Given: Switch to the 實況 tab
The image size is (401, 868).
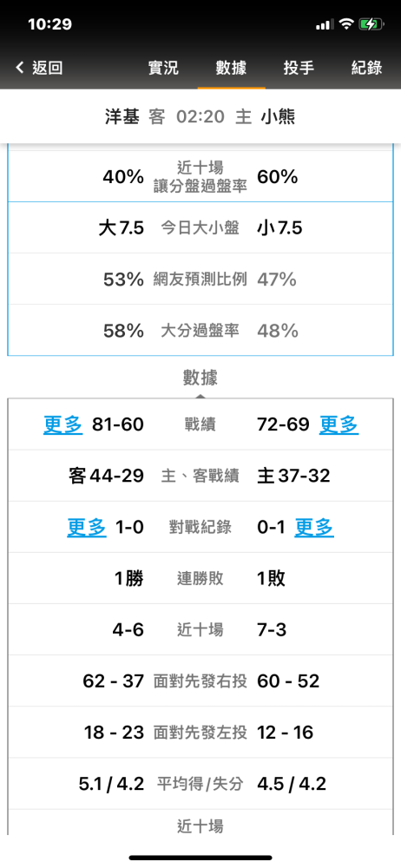Looking at the screenshot, I should tap(163, 68).
